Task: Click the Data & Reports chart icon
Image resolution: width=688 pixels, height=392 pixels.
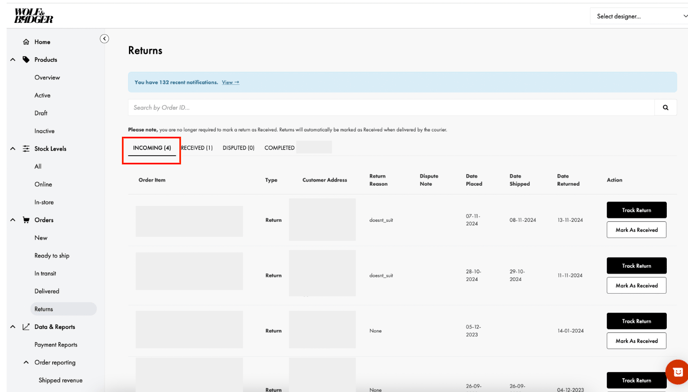Action: click(26, 327)
